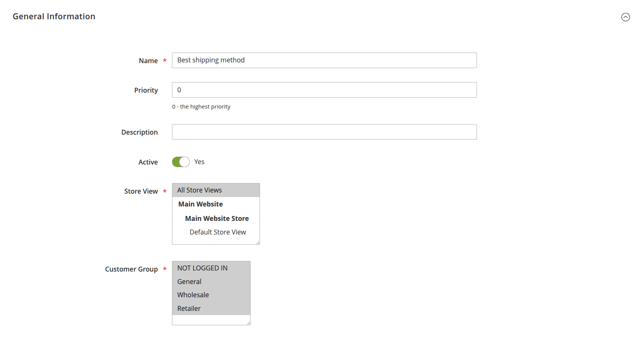Select Wholesale customer group
The width and height of the screenshot is (644, 337).
coord(193,295)
